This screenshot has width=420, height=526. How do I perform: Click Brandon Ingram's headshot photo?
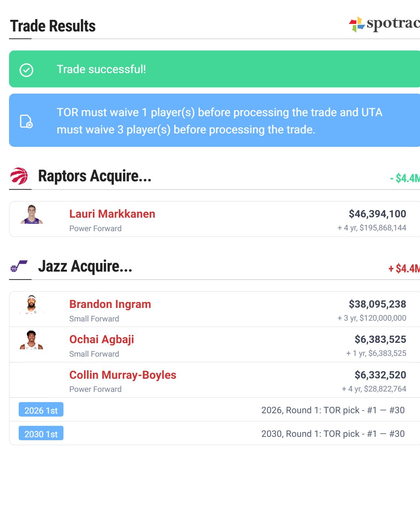coord(32,305)
